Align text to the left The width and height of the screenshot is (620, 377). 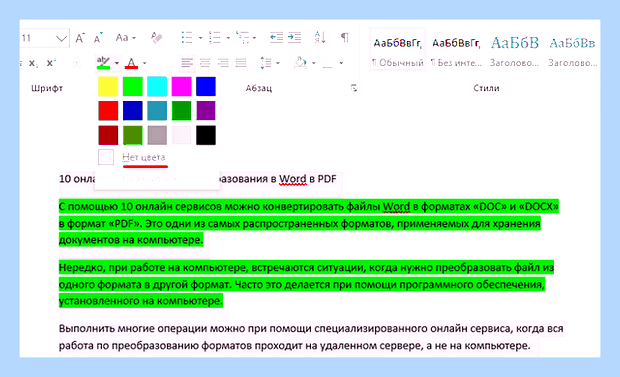(x=187, y=63)
